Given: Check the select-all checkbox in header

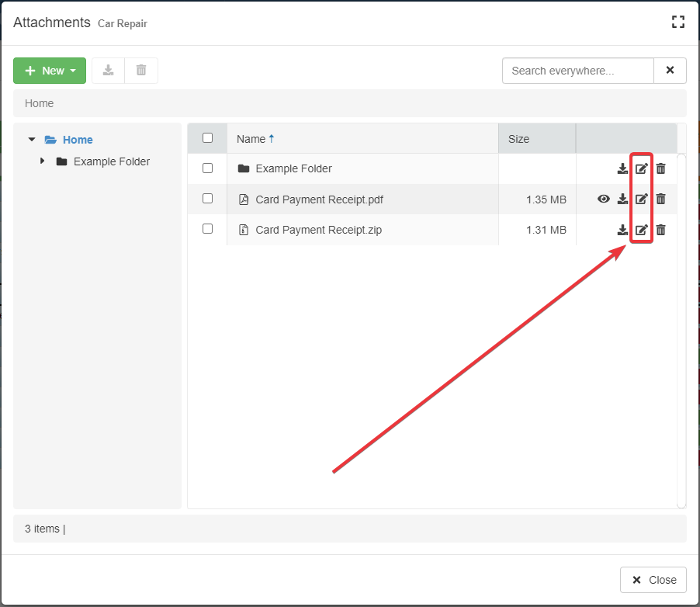Looking at the screenshot, I should tap(207, 138).
